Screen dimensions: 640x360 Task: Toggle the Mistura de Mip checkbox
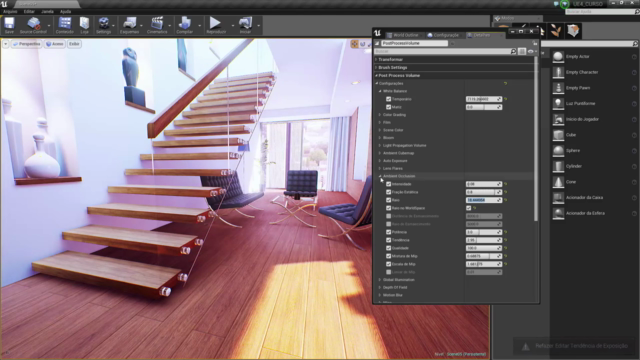[389, 256]
